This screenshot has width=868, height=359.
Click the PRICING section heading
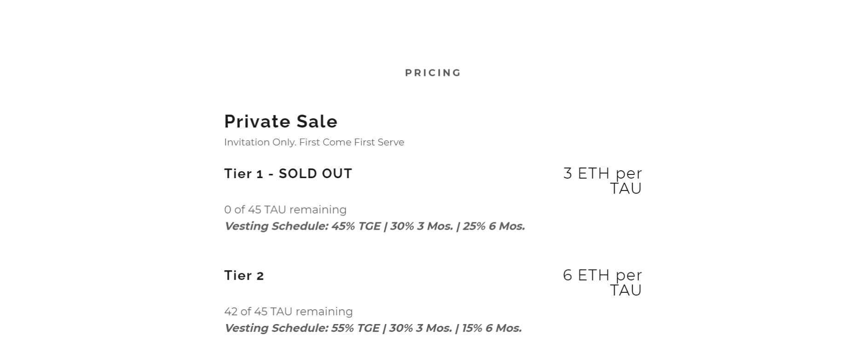point(433,73)
